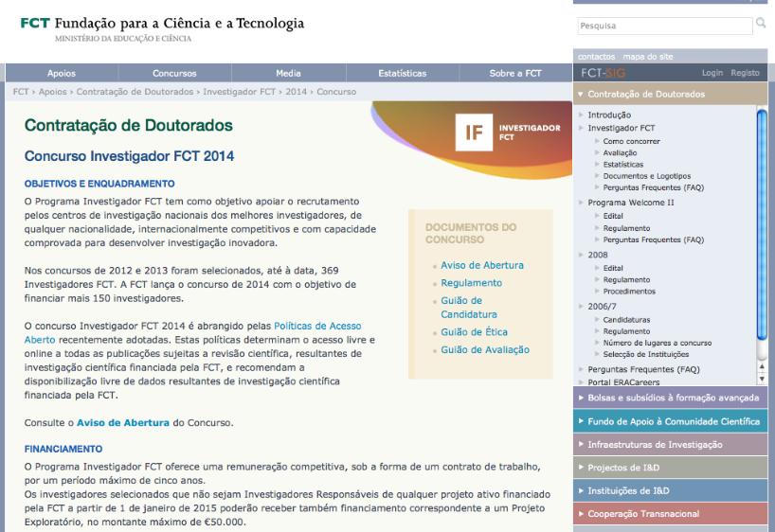The width and height of the screenshot is (775, 532).
Task: Open Guião de Candidatura document
Action: pyautogui.click(x=469, y=308)
